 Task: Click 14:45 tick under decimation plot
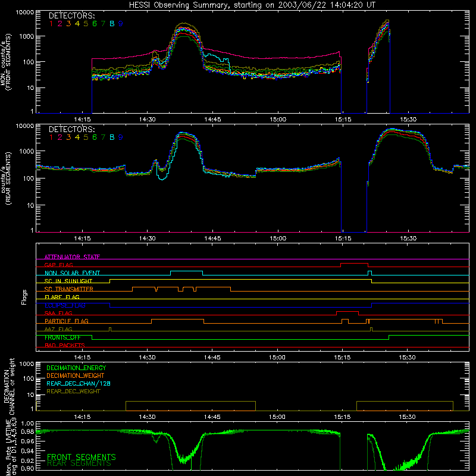tap(212, 417)
